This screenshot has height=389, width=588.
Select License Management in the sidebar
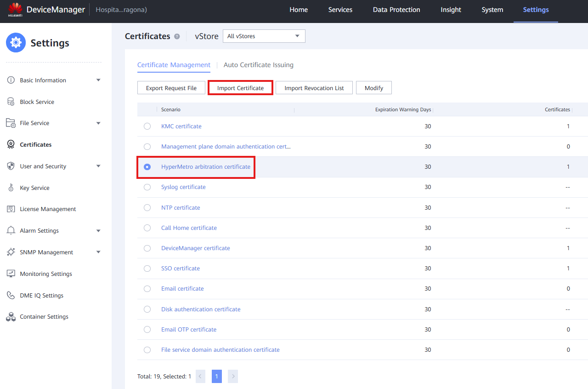48,209
